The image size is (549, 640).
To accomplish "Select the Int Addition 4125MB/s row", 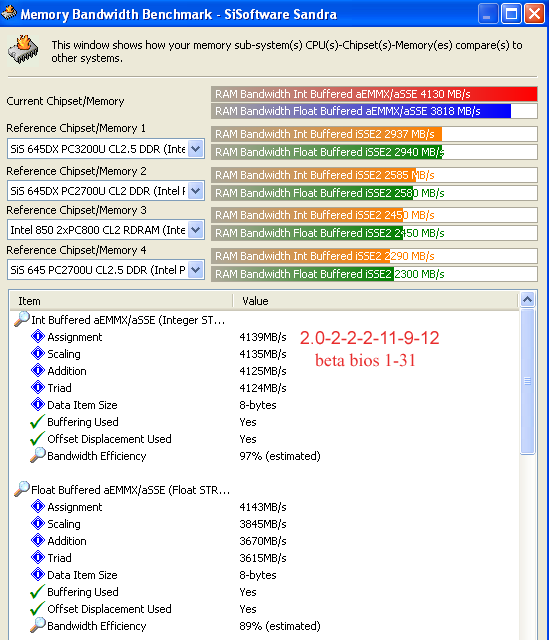I will click(x=264, y=371).
